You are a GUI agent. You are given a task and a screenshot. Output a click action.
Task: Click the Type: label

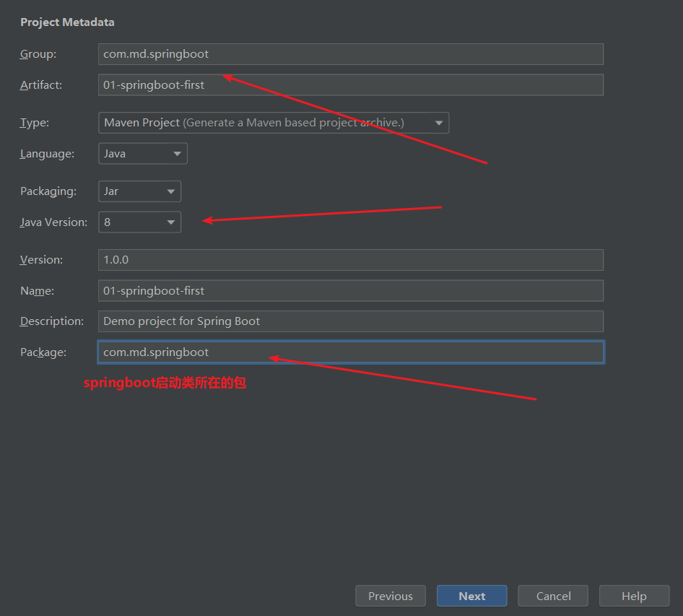coord(35,123)
